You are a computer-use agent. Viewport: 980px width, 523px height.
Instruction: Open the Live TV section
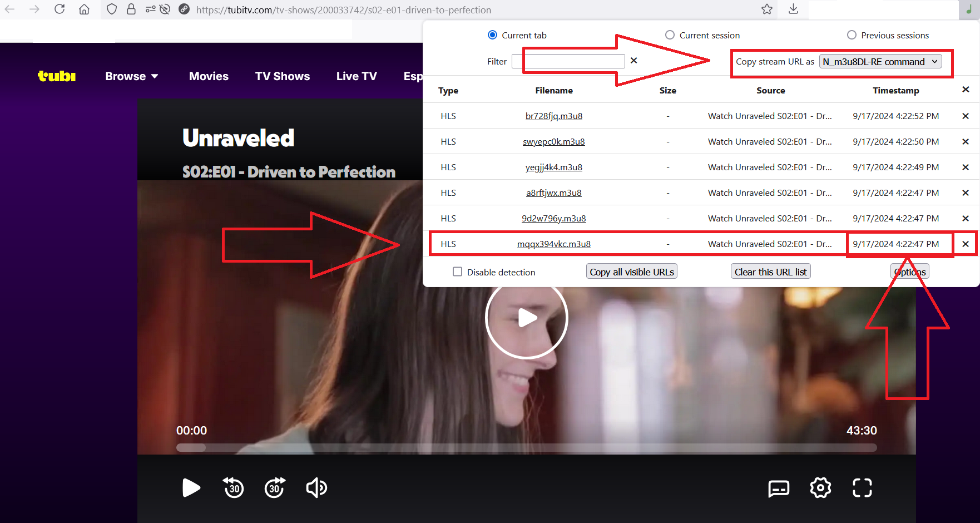tap(357, 76)
